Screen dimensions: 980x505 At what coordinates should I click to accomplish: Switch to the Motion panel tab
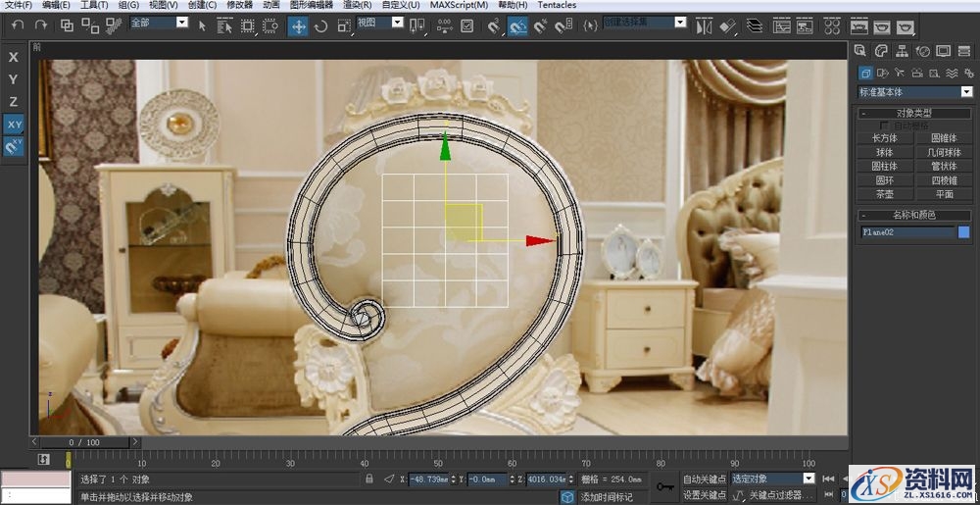(x=922, y=51)
